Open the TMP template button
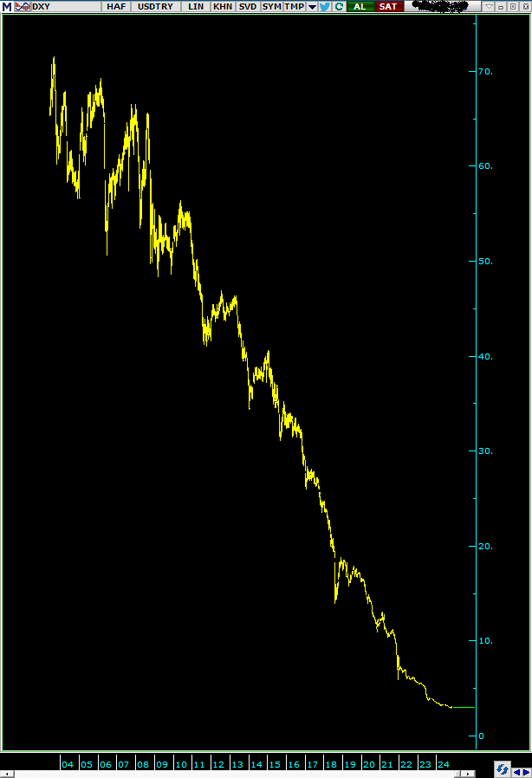The height and width of the screenshot is (778, 532). click(295, 6)
